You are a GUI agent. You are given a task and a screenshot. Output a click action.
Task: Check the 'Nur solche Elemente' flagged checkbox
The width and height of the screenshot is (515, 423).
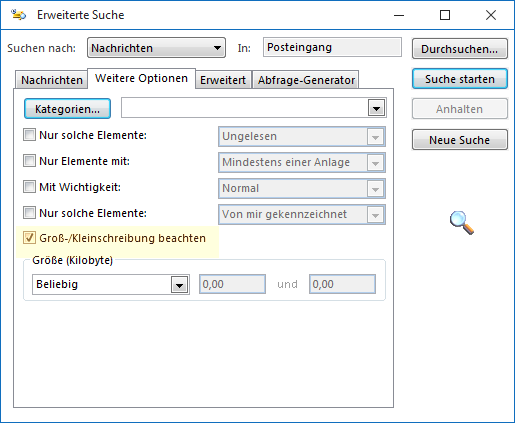(29, 213)
